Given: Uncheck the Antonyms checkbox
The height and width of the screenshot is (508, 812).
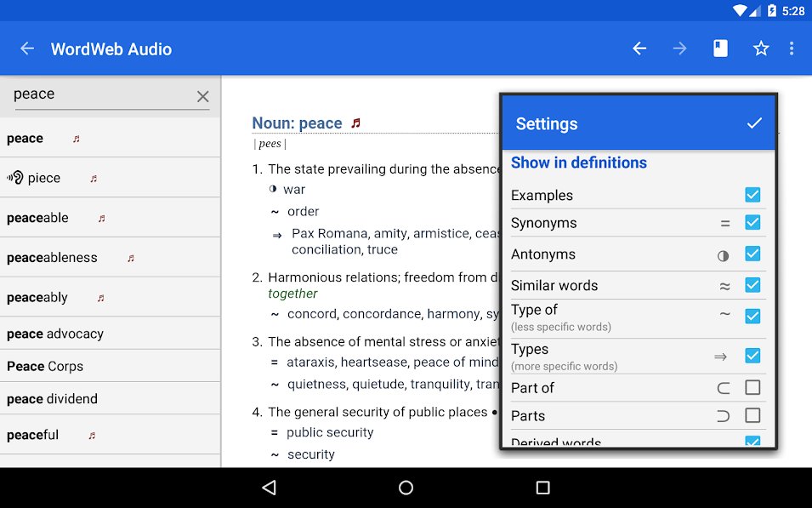Looking at the screenshot, I should [x=752, y=254].
